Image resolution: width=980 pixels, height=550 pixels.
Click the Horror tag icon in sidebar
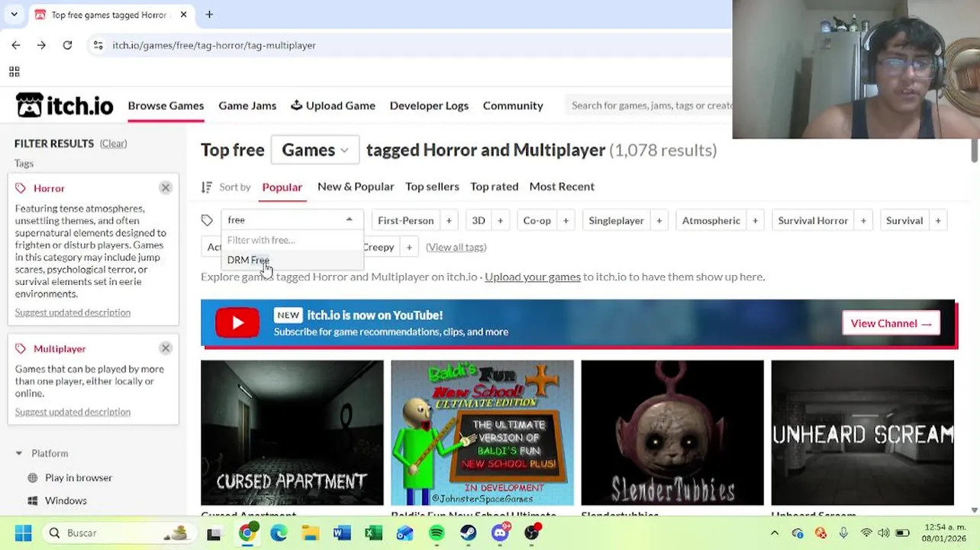(21, 189)
